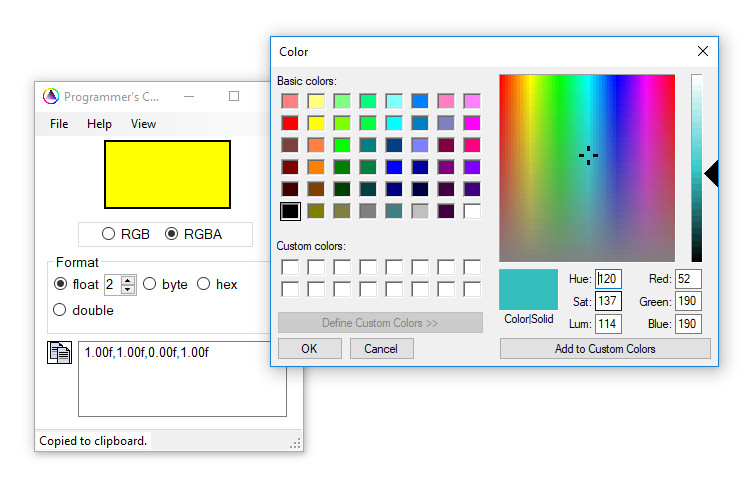The width and height of the screenshot is (751, 483).
Task: Pick the black basic color swatch
Action: coord(290,211)
